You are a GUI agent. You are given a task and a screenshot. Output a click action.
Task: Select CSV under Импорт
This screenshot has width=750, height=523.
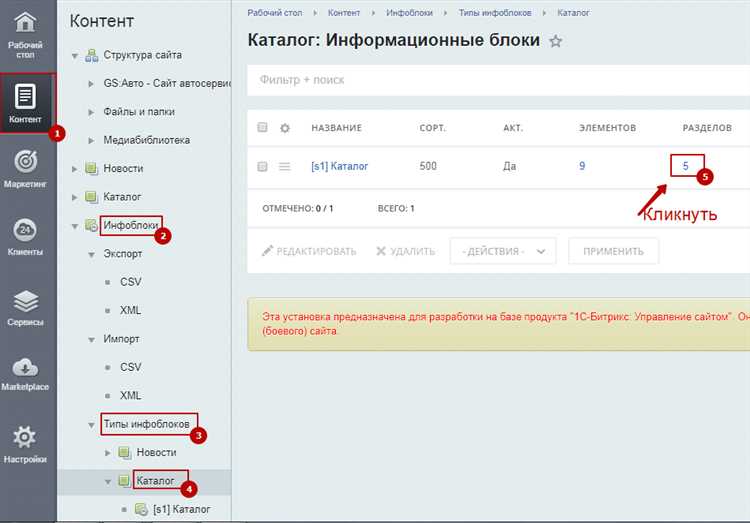pyautogui.click(x=131, y=367)
